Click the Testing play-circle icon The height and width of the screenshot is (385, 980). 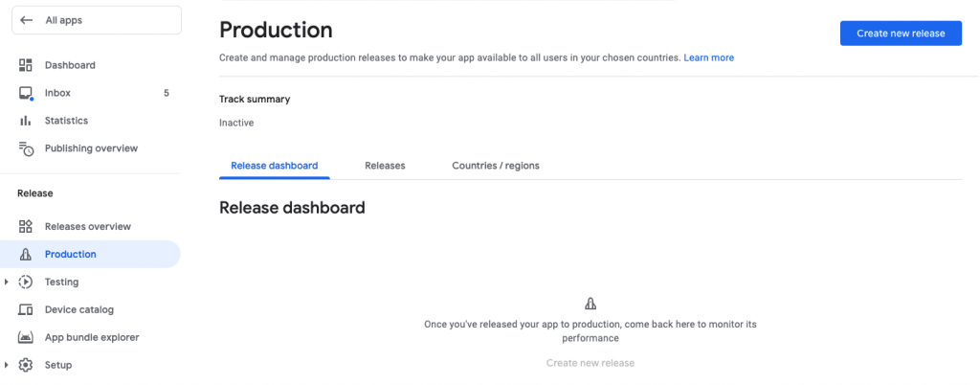(26, 283)
